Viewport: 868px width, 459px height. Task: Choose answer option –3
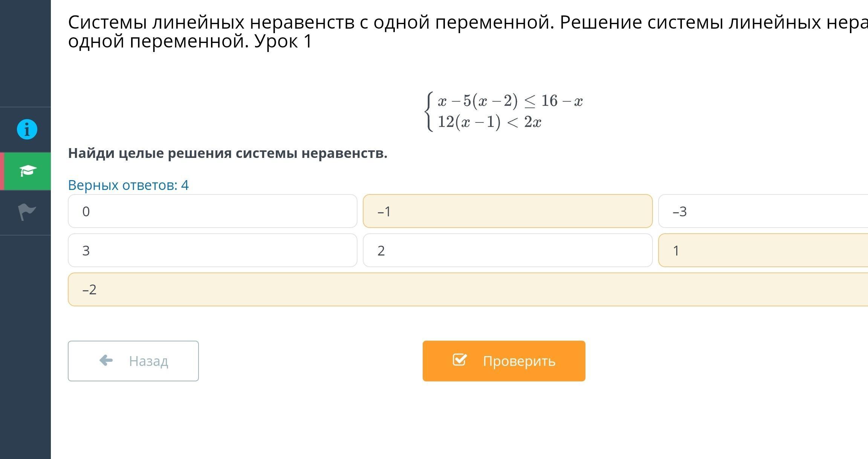(x=763, y=211)
